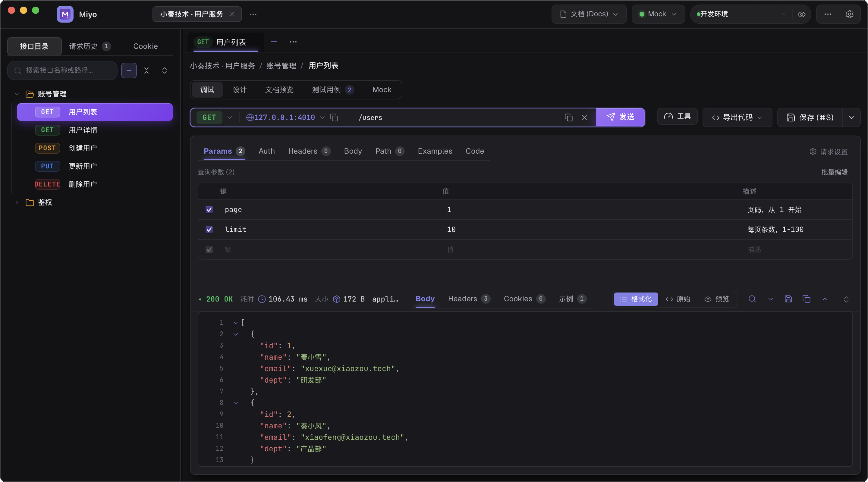Open response Cookies tab

(524, 299)
